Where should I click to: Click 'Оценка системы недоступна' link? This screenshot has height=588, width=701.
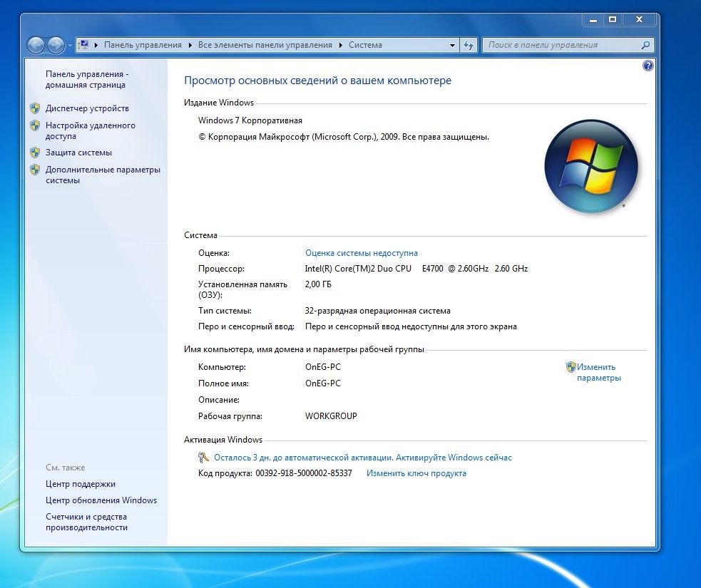point(362,253)
